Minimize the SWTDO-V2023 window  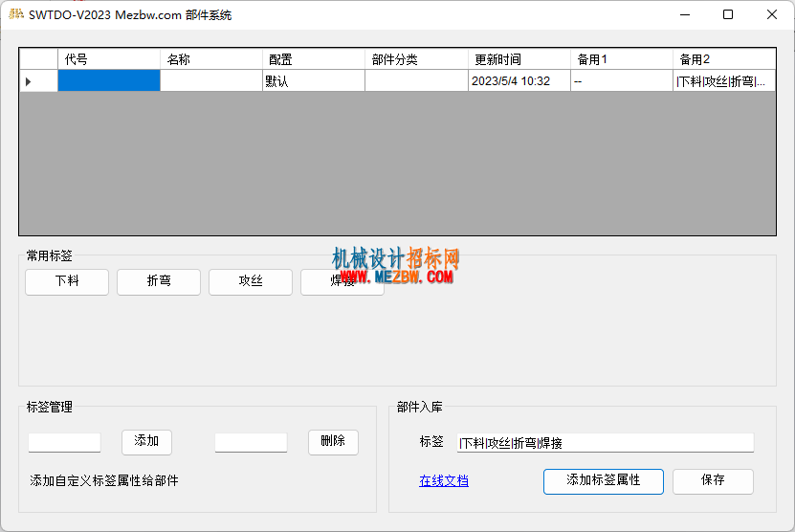pyautogui.click(x=685, y=14)
